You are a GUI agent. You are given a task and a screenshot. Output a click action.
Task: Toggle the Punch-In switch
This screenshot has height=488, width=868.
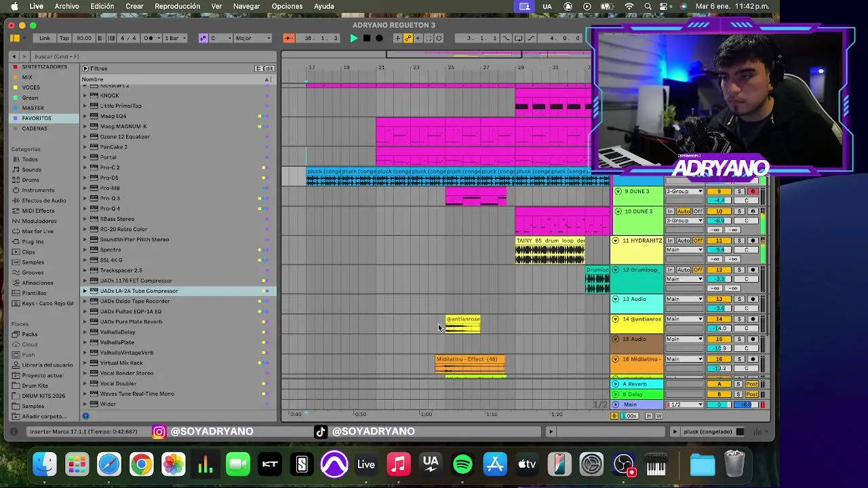point(506,38)
